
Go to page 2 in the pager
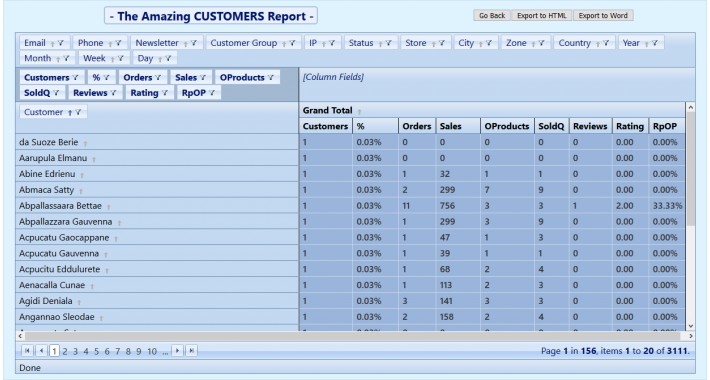(x=65, y=351)
